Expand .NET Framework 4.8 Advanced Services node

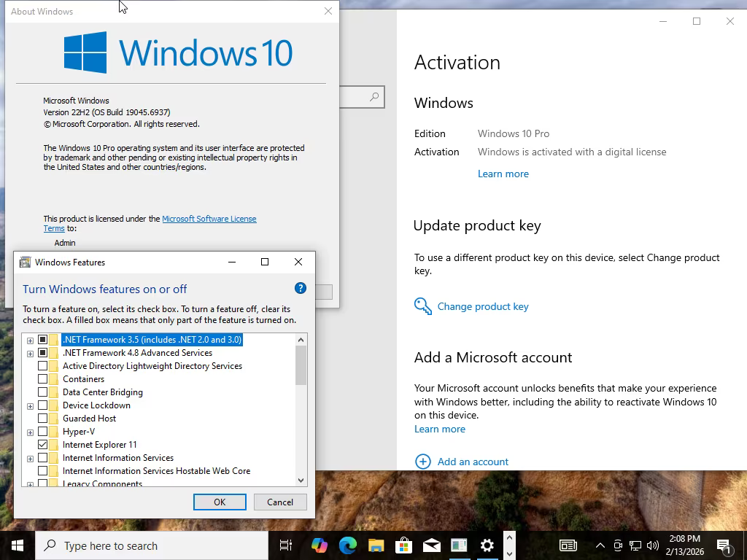point(30,354)
